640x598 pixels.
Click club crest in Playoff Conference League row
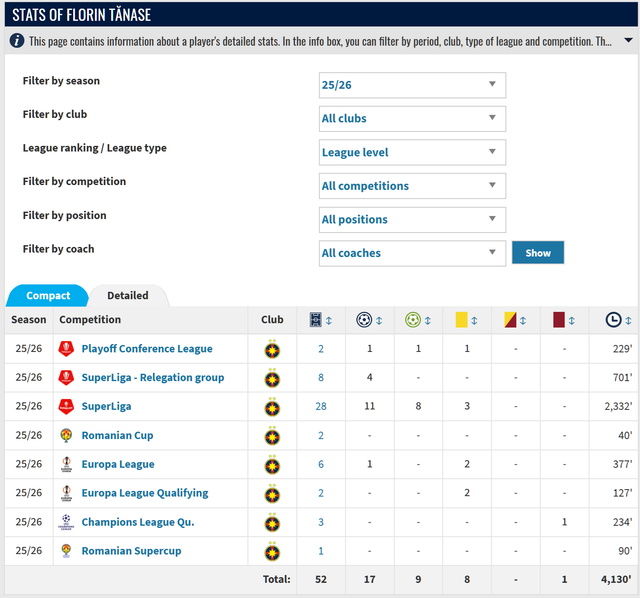(272, 349)
